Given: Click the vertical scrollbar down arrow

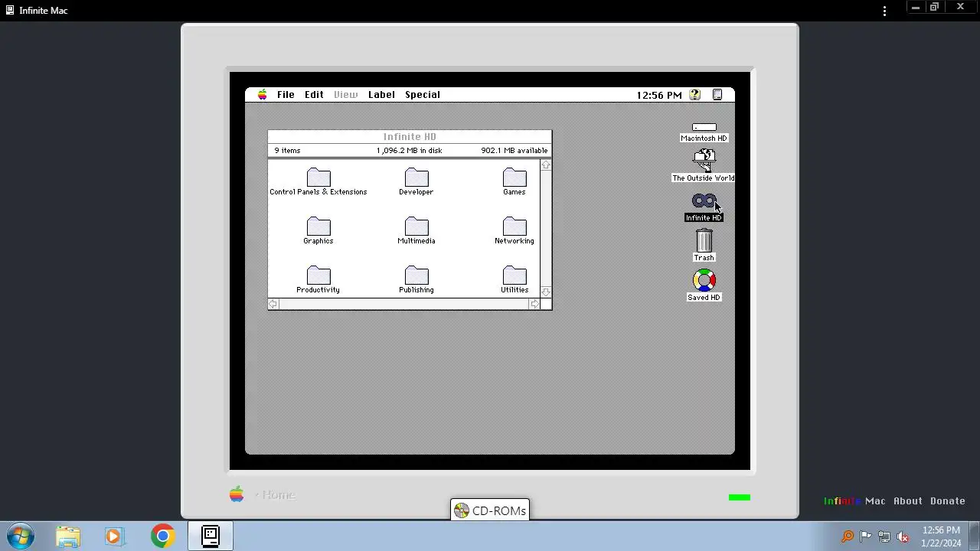Looking at the screenshot, I should (546, 292).
